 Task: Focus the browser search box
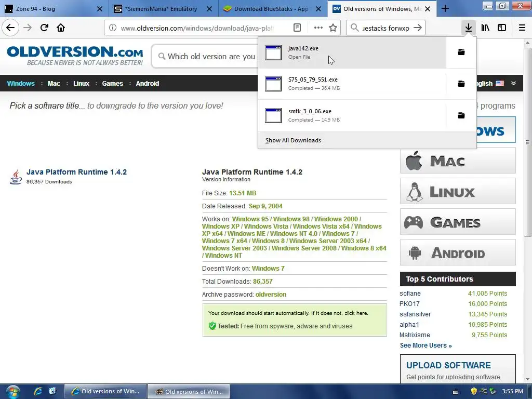click(x=386, y=28)
